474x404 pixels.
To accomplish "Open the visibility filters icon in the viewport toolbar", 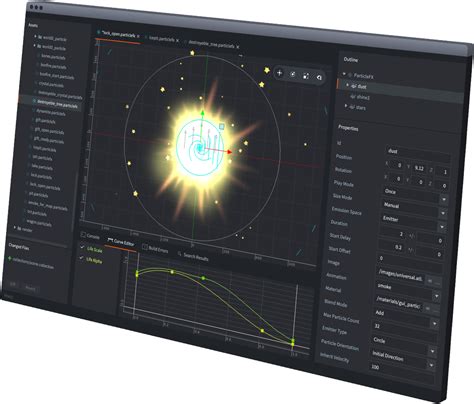I will coord(319,78).
